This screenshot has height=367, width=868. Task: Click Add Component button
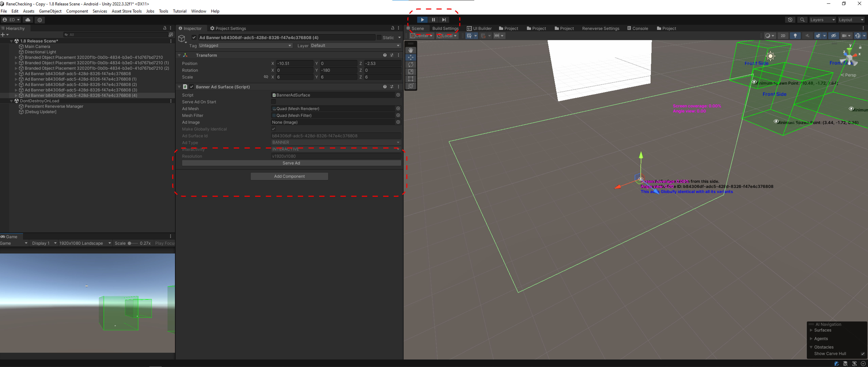(x=289, y=176)
